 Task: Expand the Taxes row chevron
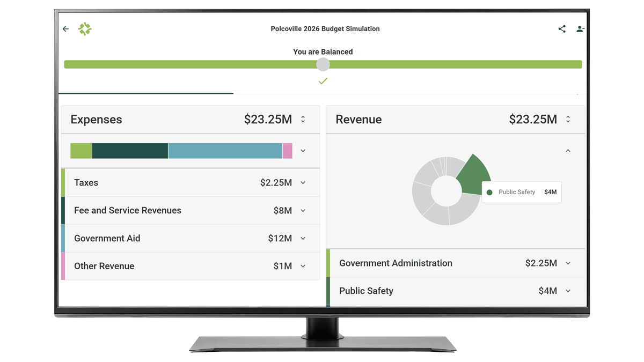(303, 183)
